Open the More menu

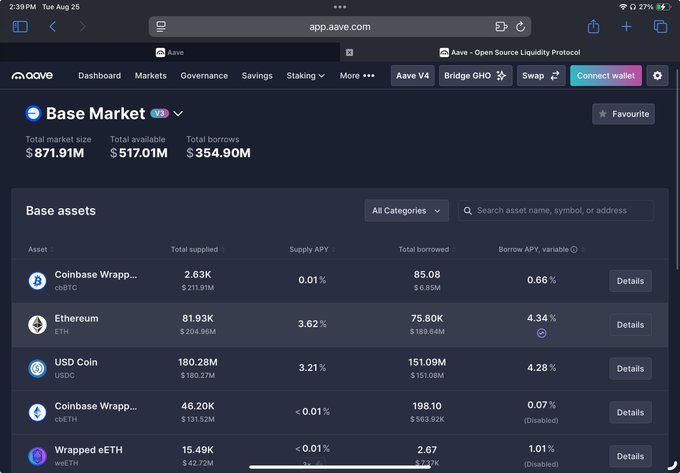[357, 75]
